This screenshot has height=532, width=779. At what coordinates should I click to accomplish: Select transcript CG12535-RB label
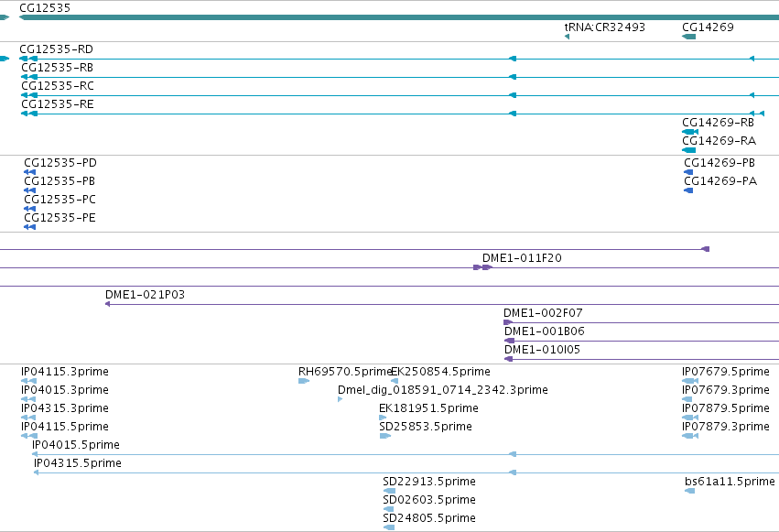(x=57, y=67)
